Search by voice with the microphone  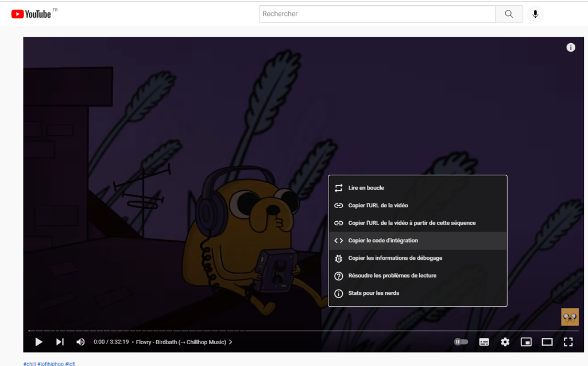tap(535, 14)
